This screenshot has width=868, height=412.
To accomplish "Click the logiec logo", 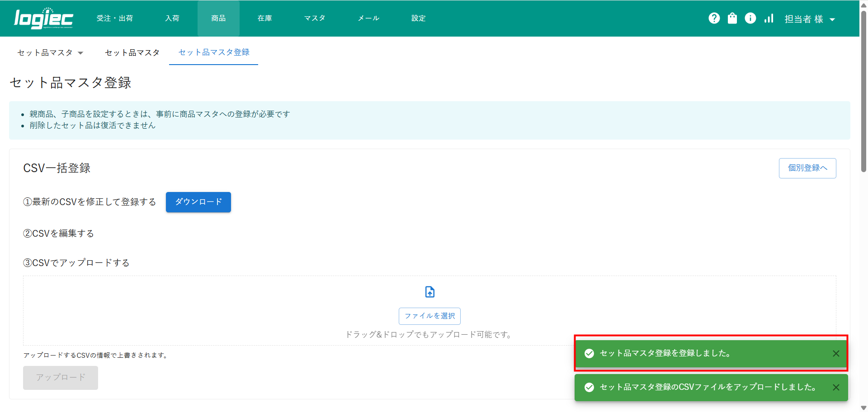I will 43,19.
